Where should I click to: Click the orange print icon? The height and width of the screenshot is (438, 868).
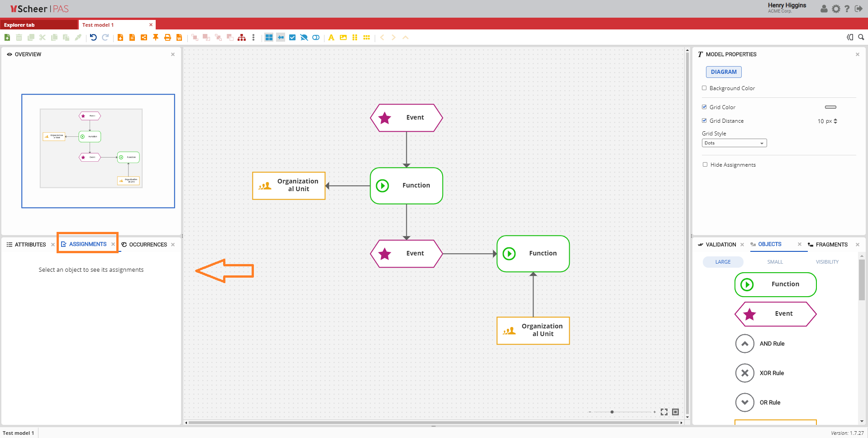167,38
